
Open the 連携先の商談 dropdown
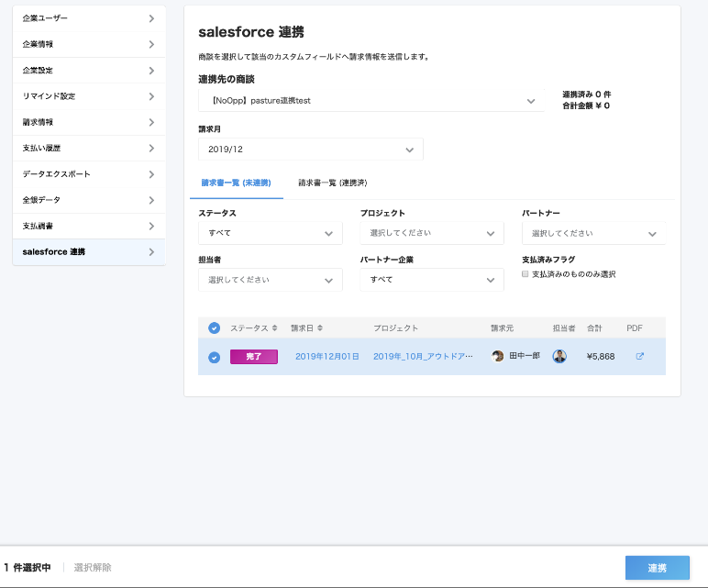point(371,101)
